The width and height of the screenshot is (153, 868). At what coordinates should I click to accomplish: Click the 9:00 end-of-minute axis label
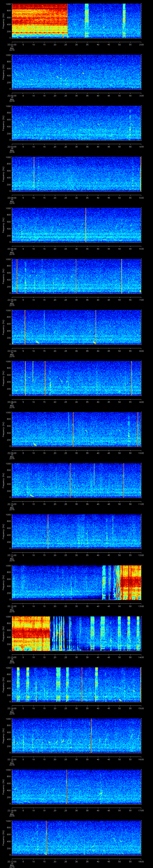141,402
